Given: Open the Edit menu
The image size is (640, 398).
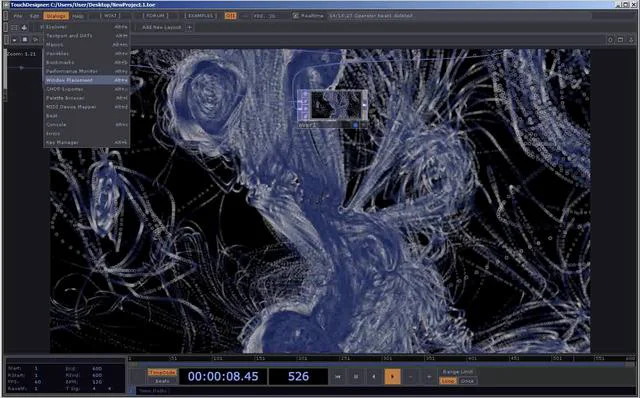Looking at the screenshot, I should coord(35,16).
